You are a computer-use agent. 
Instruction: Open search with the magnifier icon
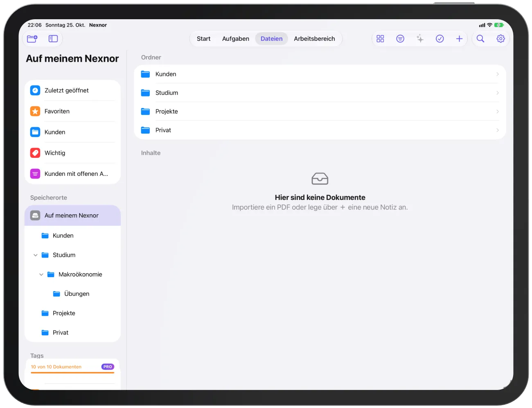click(480, 39)
